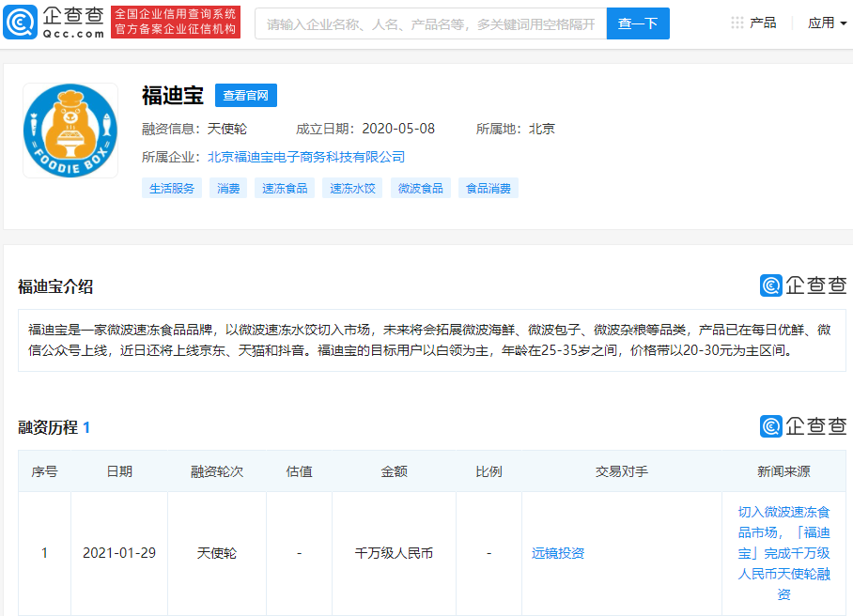This screenshot has width=853, height=616.
Task: Click the Qcc.com logo icon
Action: pyautogui.click(x=20, y=23)
